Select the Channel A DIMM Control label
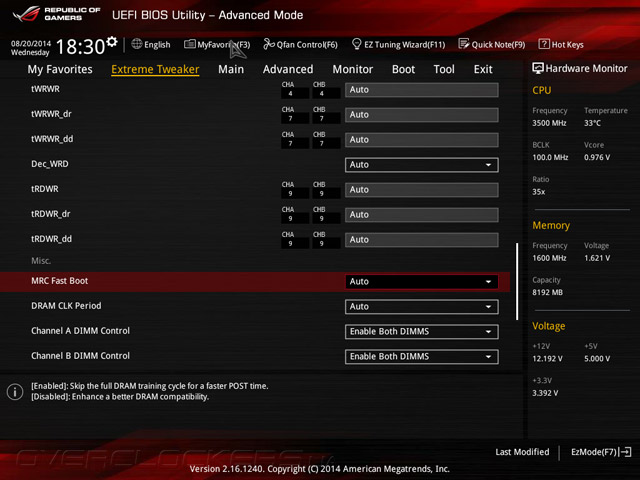This screenshot has height=480, width=640. [80, 331]
